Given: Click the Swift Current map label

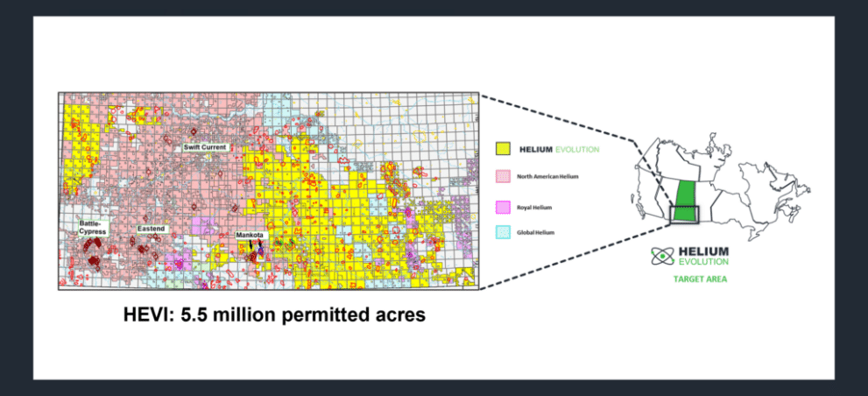Looking at the screenshot, I should click(206, 148).
